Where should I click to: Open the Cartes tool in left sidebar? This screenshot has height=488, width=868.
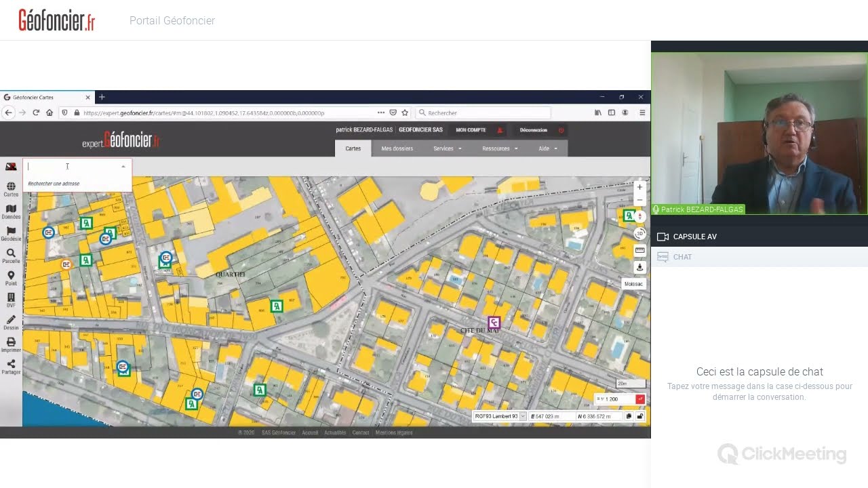coord(11,189)
